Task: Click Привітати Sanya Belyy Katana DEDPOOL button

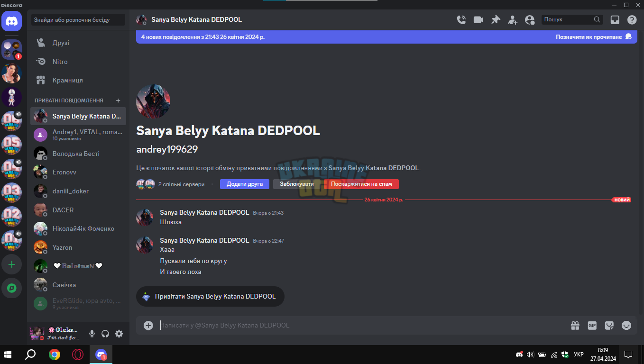Action: [210, 296]
